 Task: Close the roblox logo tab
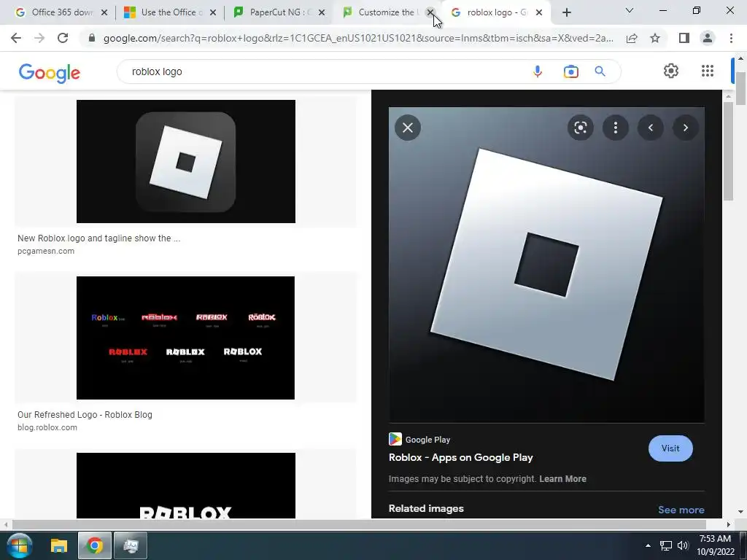(x=539, y=12)
